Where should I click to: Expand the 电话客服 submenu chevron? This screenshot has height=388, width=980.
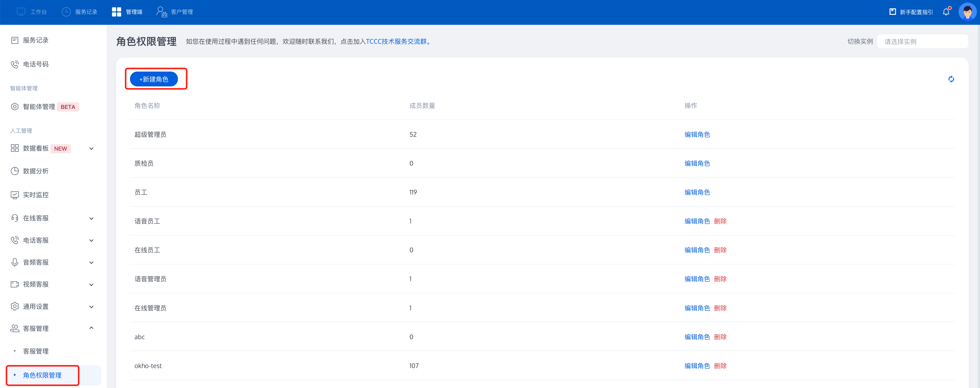(91, 241)
